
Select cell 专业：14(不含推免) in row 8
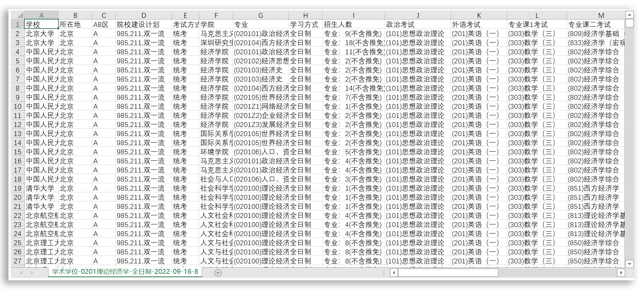pyautogui.click(x=354, y=88)
